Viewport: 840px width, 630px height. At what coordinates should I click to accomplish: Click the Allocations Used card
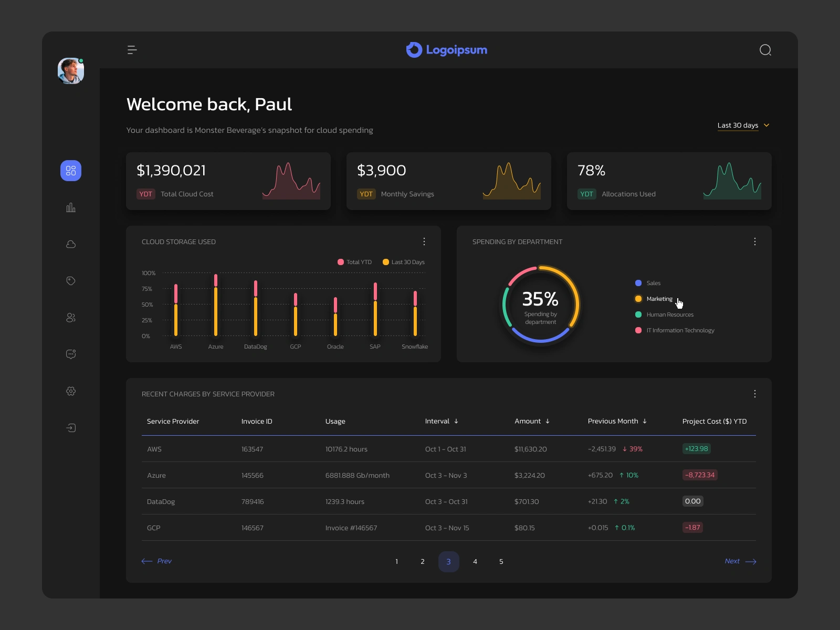point(669,181)
